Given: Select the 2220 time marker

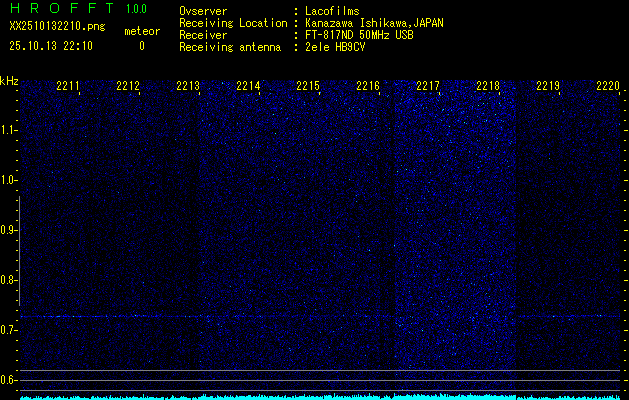Looking at the screenshot, I should (x=607, y=87).
